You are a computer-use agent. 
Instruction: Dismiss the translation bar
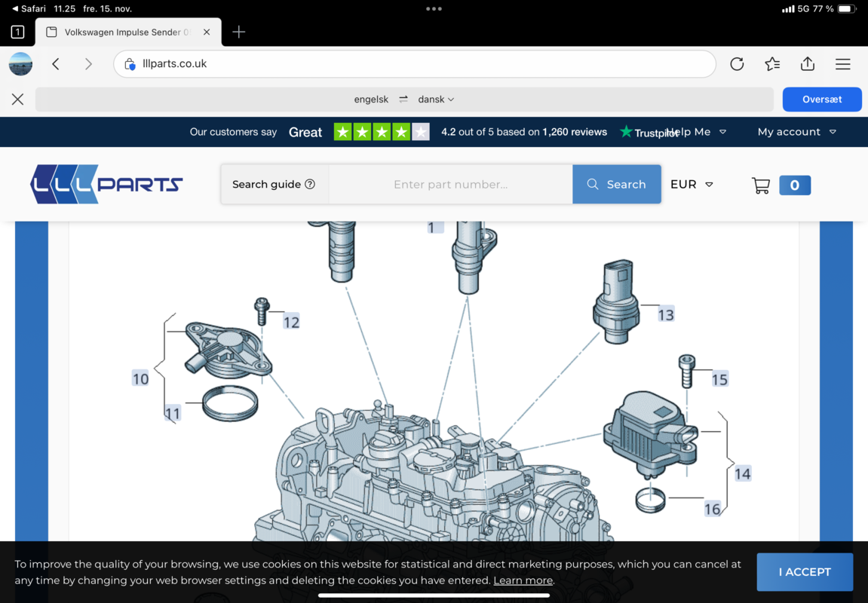(17, 99)
